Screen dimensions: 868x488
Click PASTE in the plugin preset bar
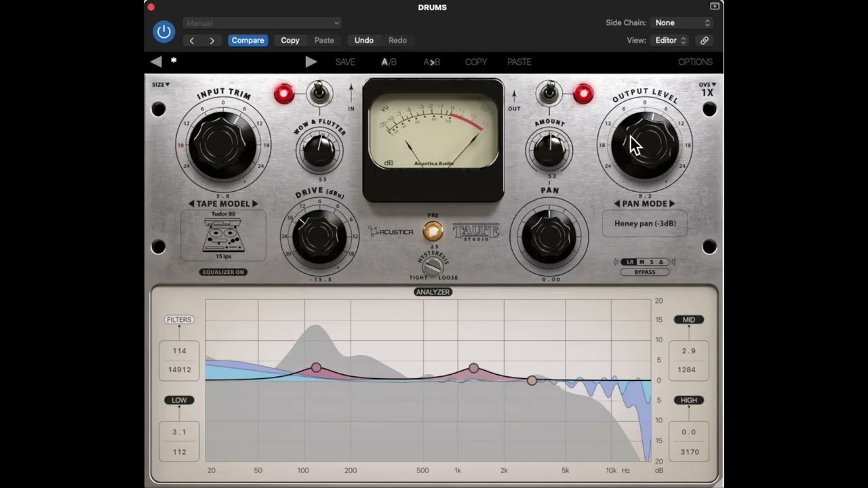click(519, 62)
